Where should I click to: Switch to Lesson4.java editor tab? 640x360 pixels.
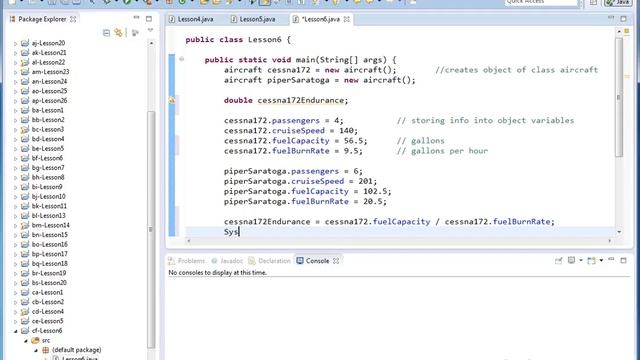[191, 19]
